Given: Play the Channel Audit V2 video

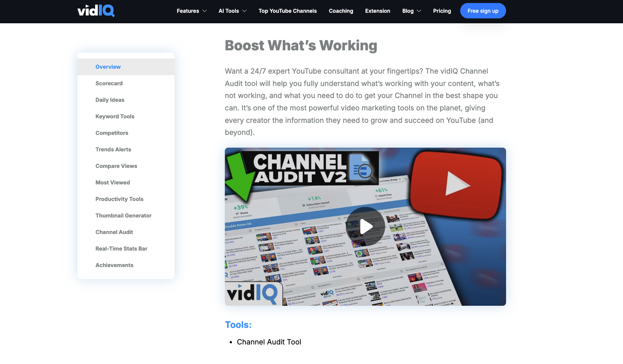Looking at the screenshot, I should coord(365,227).
